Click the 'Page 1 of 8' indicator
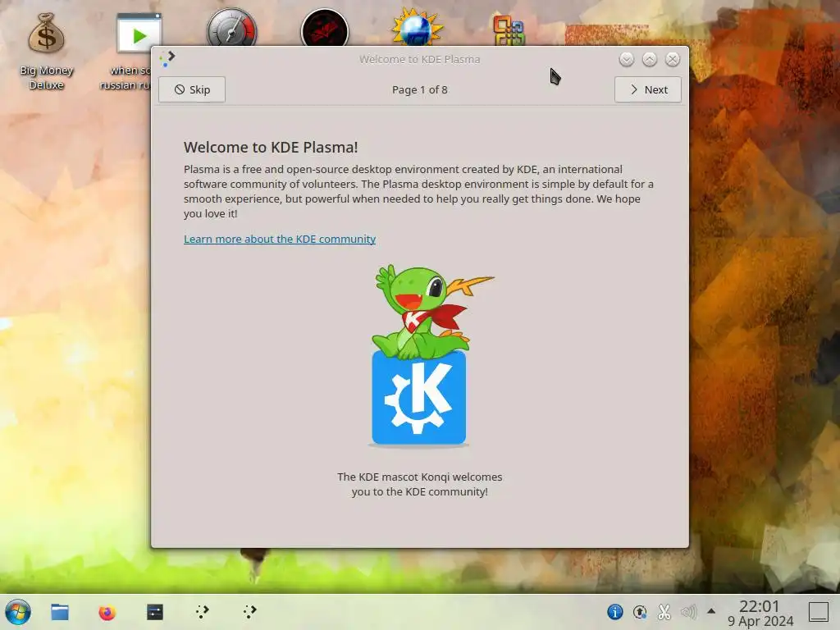 pyautogui.click(x=419, y=90)
